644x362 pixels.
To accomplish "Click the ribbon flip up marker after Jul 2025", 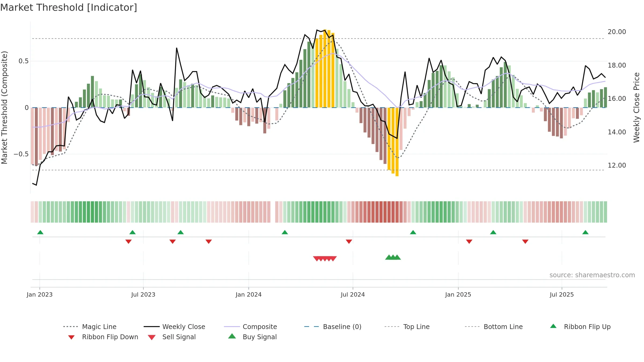I will 586,232.
